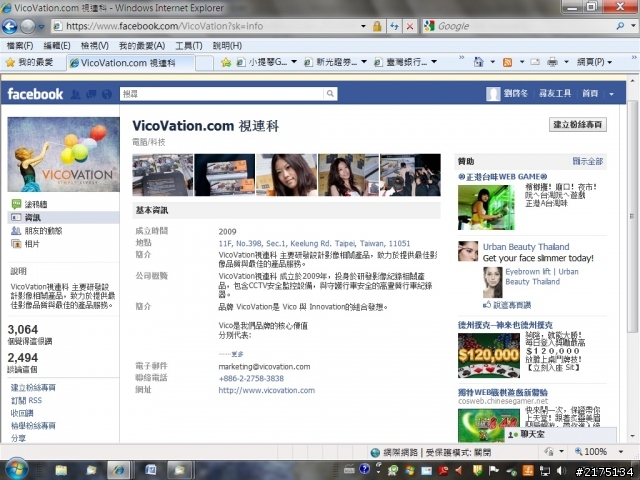Click the Facebook notifications globe icon

click(107, 94)
